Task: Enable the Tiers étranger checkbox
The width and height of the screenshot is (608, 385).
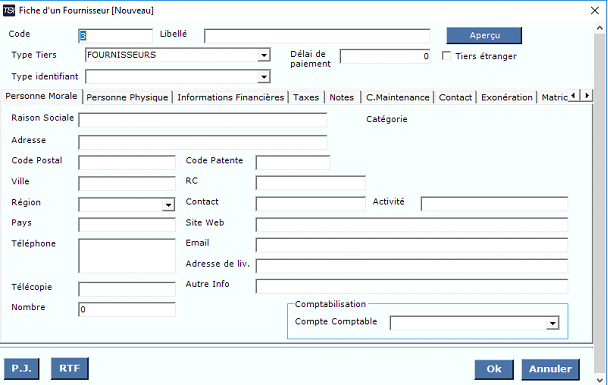Action: (446, 56)
